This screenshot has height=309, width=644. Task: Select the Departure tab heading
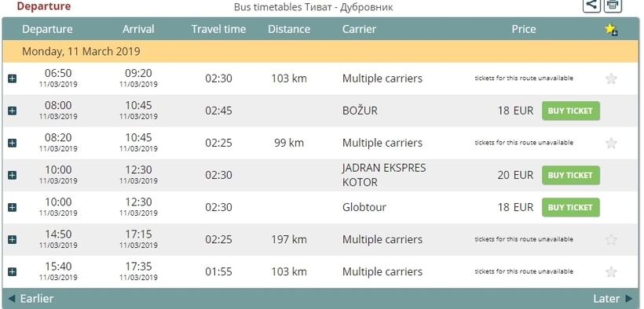44,6
